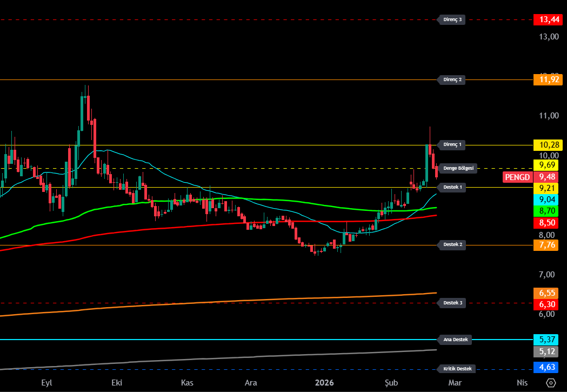This screenshot has height=392, width=567.
Task: Select the Destek 3 label
Action: [452, 303]
